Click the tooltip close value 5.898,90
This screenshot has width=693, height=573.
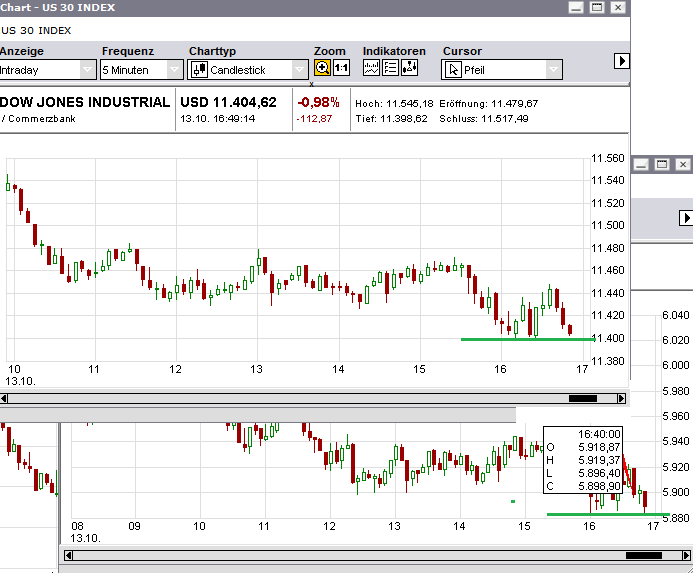[x=599, y=486]
